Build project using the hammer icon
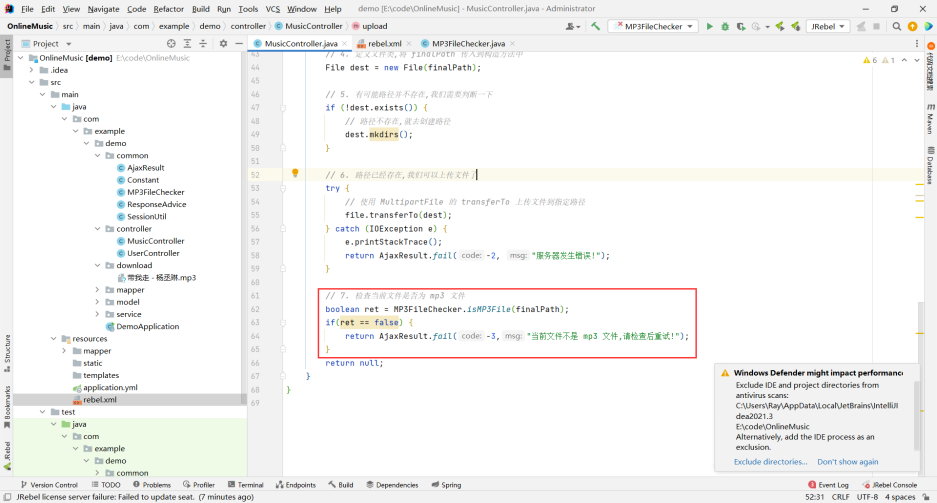The width and height of the screenshot is (937, 503). point(596,26)
